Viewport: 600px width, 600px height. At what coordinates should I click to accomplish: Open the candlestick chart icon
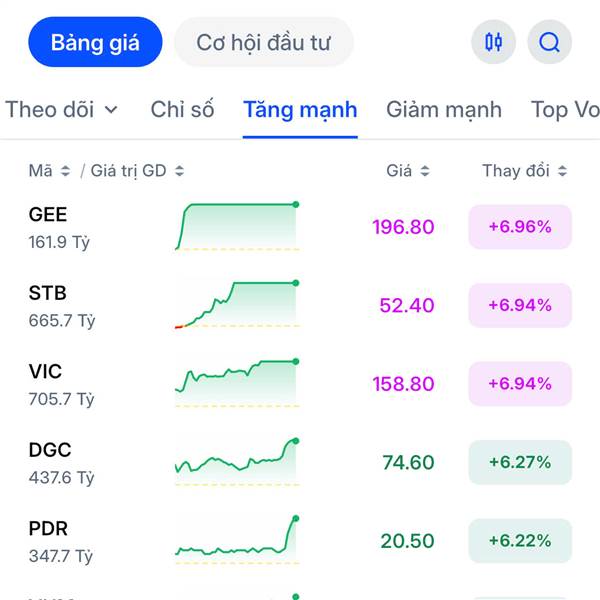[x=493, y=42]
